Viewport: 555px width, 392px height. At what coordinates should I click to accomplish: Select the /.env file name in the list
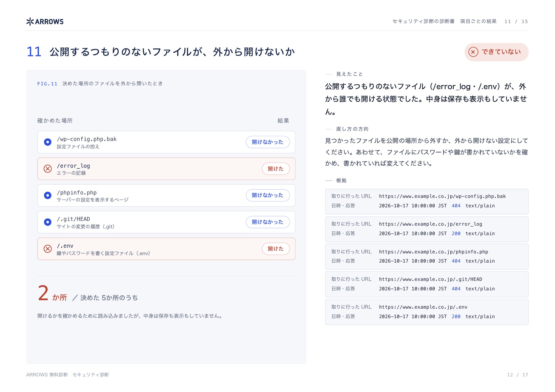pos(65,246)
